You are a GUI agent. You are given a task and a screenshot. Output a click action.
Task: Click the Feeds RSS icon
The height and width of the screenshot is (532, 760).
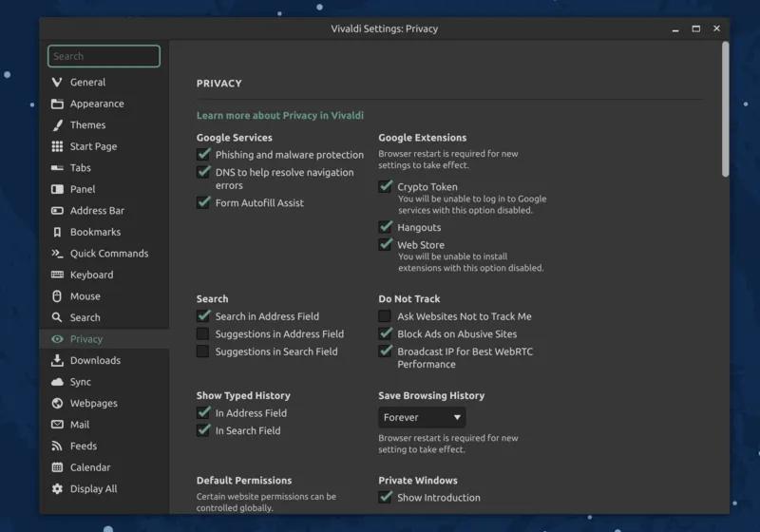(x=57, y=446)
